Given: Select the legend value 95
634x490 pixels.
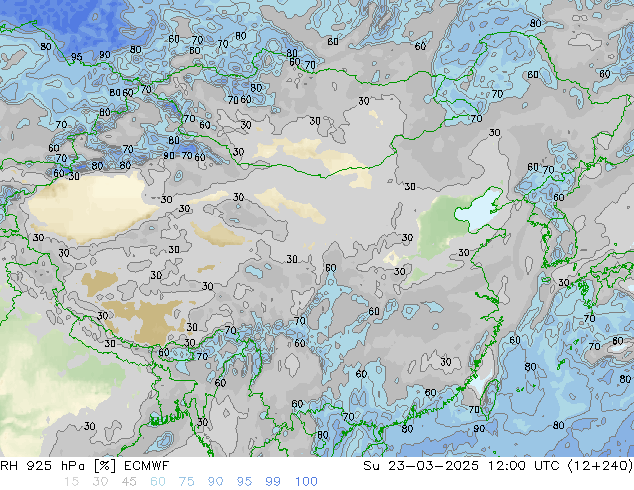Looking at the screenshot, I should click(x=244, y=482).
